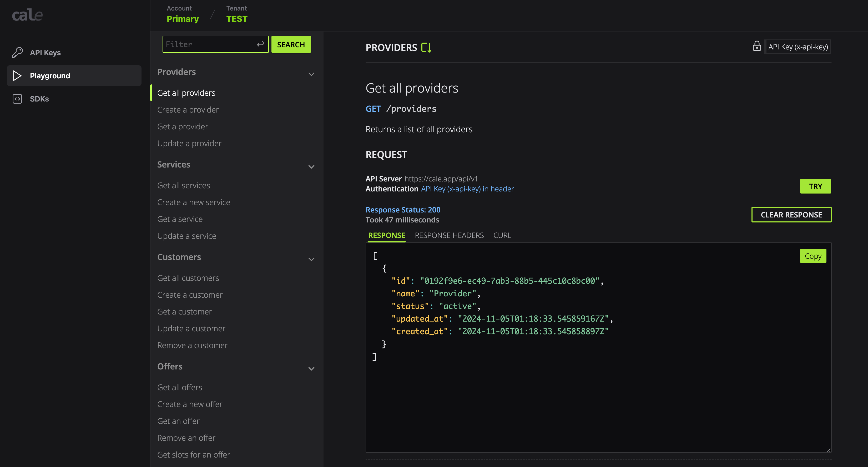The width and height of the screenshot is (868, 467).
Task: Open Create a new offer endpoint
Action: click(190, 404)
